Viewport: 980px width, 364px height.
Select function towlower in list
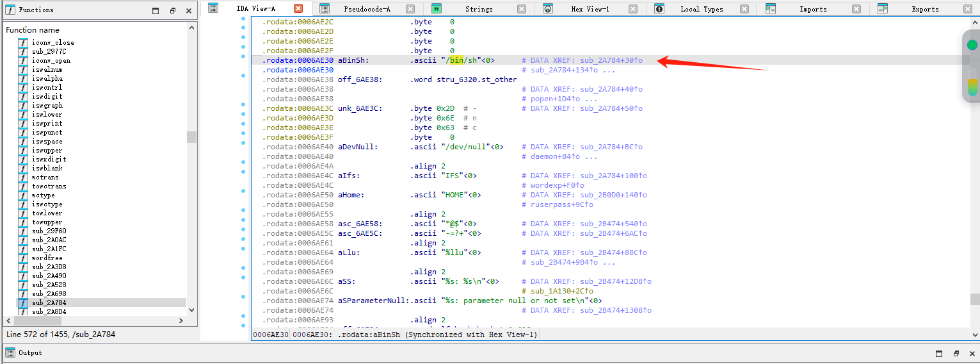[x=47, y=213]
